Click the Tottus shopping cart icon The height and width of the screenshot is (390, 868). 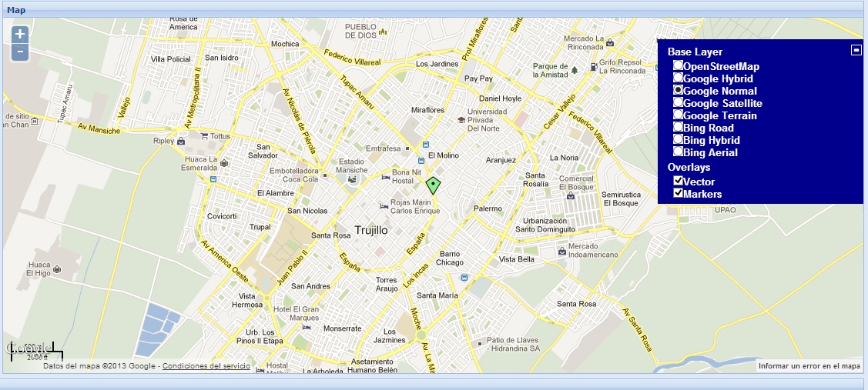(x=204, y=135)
